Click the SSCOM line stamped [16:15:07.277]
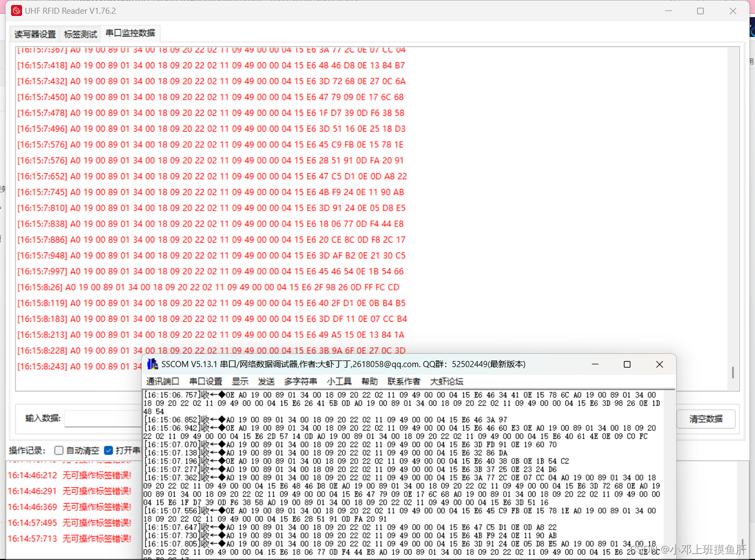The height and width of the screenshot is (560, 755). tap(350, 469)
